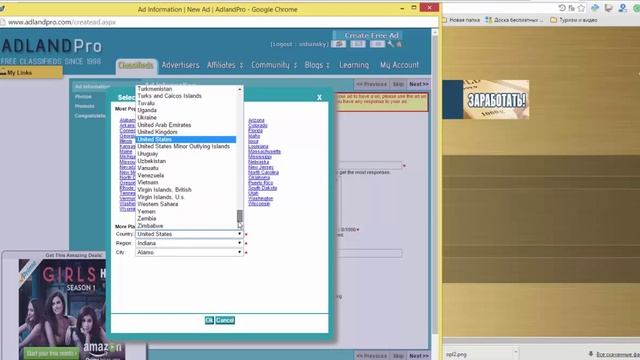Click the green round extension icon in right browser
Image resolution: width=640 pixels, height=360 pixels.
coord(636,8)
